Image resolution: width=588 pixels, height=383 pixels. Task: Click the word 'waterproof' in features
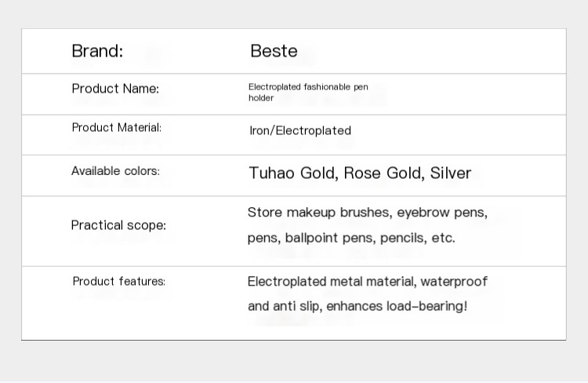454,282
